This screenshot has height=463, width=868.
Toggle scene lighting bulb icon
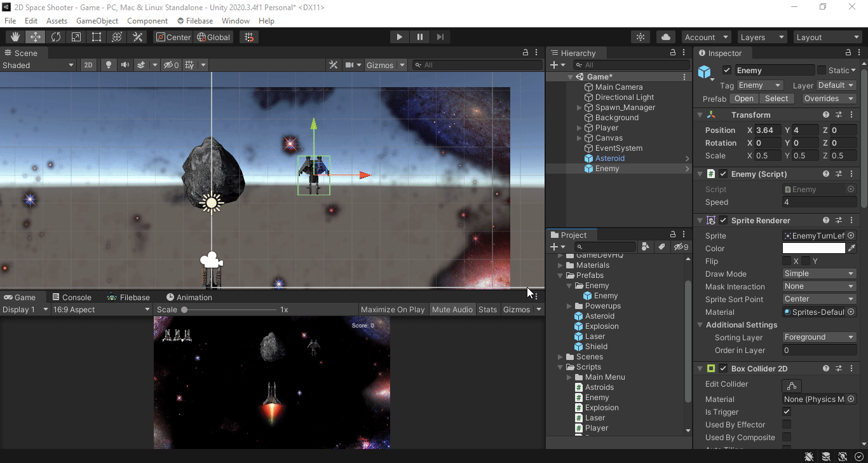click(109, 65)
